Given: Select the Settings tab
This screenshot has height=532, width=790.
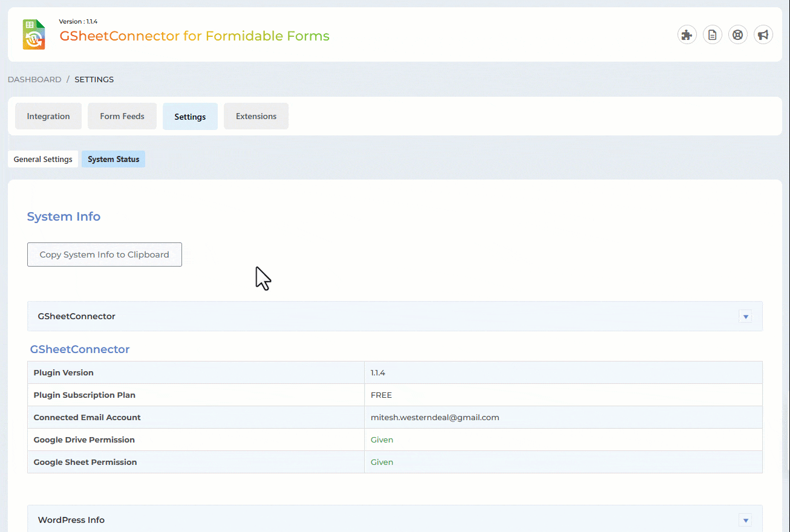Looking at the screenshot, I should tap(190, 117).
